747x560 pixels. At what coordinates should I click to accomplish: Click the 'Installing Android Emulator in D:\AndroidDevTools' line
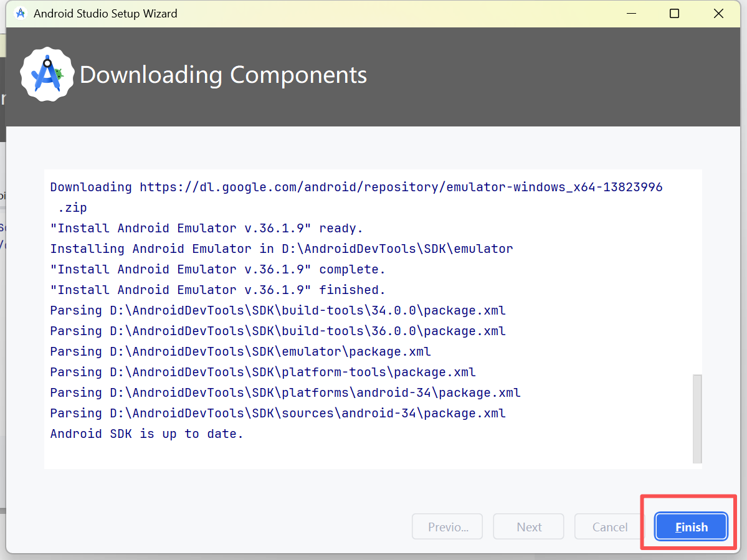tap(282, 249)
